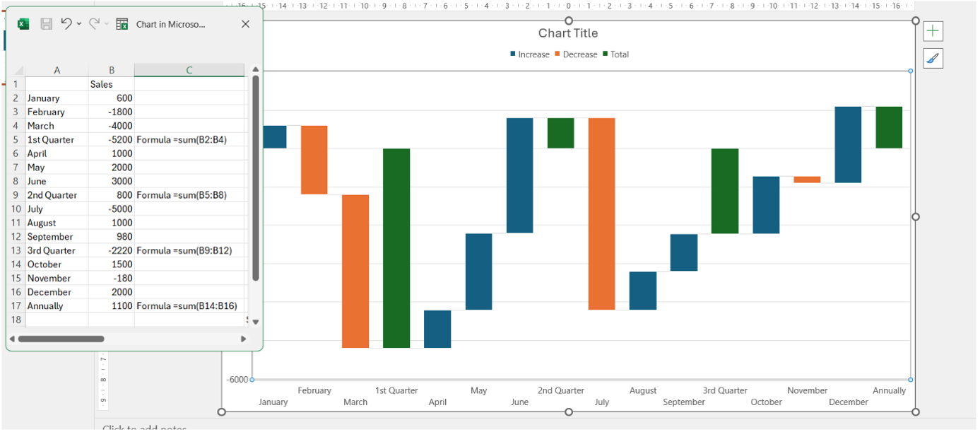Image resolution: width=980 pixels, height=432 pixels.
Task: Click the blue Increase legend swatch
Action: point(512,54)
